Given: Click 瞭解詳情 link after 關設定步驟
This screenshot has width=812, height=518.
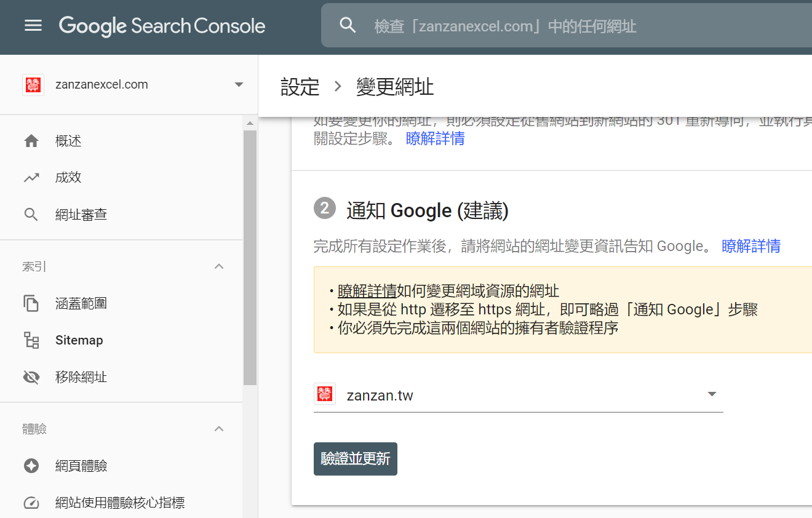Looking at the screenshot, I should click(x=436, y=138).
